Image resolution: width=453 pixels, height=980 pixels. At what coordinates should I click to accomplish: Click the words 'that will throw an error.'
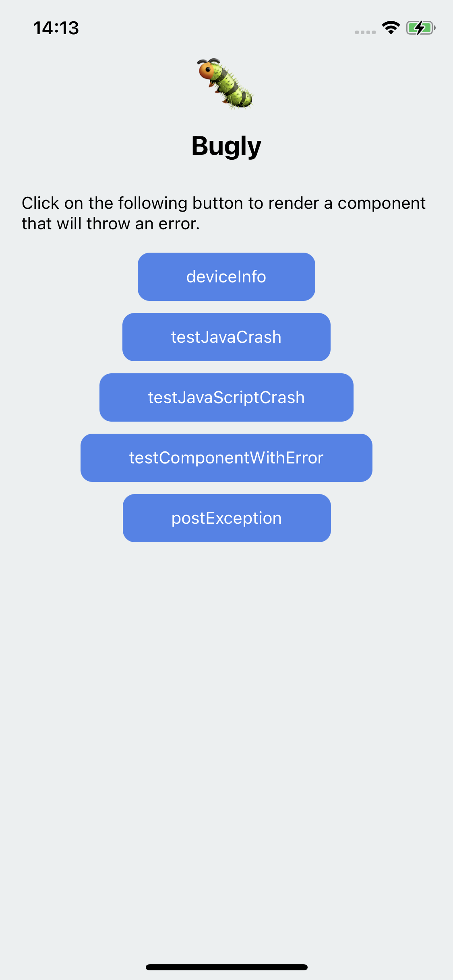pos(111,224)
